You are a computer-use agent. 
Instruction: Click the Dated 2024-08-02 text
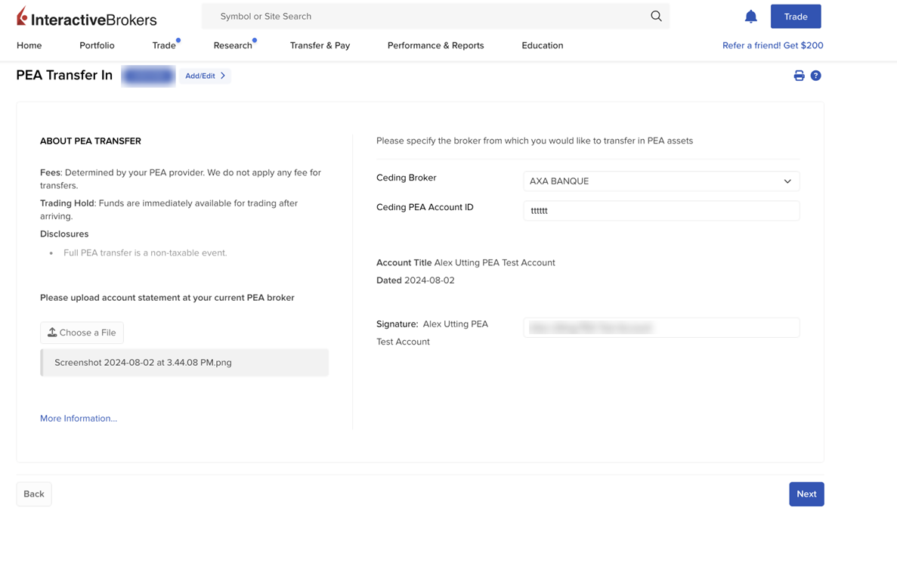point(416,280)
